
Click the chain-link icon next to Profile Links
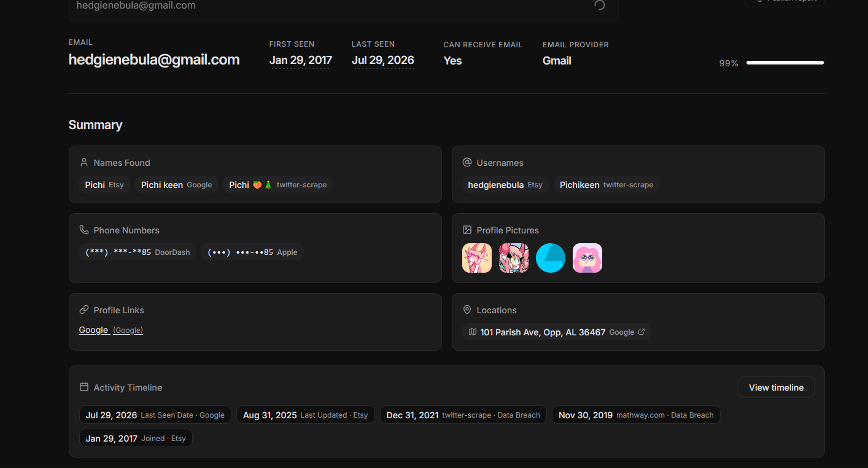(x=84, y=310)
